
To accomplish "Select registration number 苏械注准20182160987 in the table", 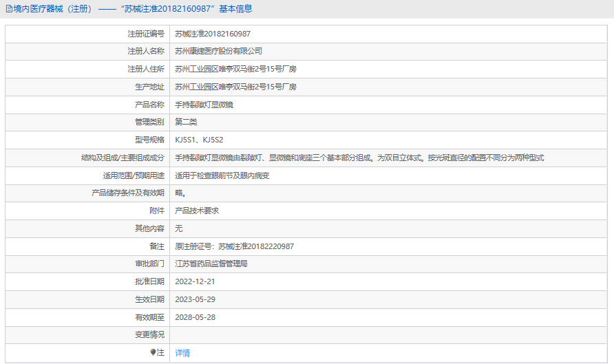I will [x=213, y=34].
